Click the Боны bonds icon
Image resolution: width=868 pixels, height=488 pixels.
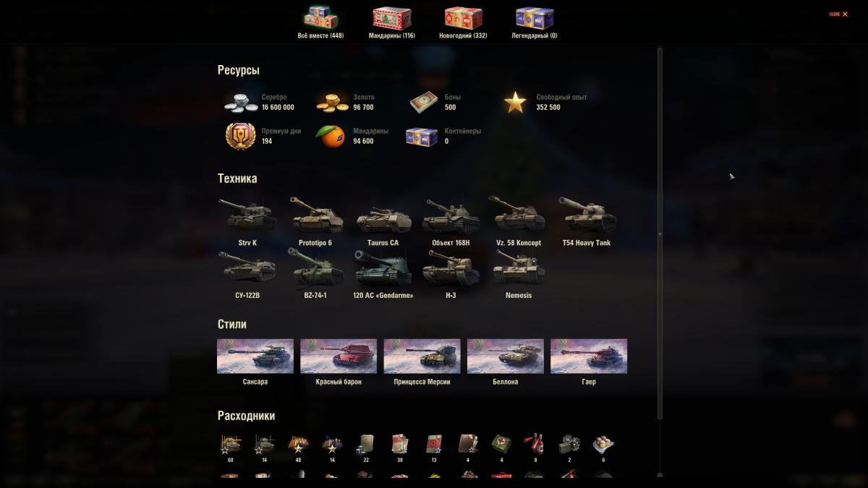pos(424,103)
